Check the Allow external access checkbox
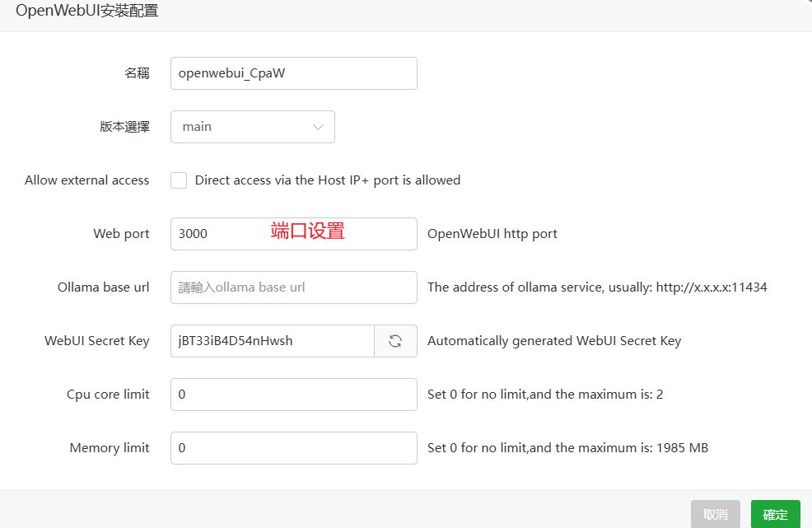The image size is (812, 528). point(179,180)
